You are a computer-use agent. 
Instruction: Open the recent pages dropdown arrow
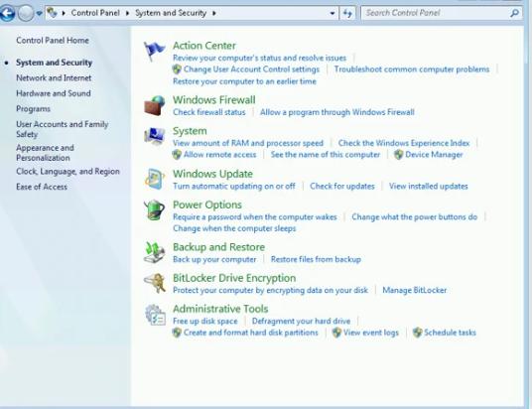[40, 14]
